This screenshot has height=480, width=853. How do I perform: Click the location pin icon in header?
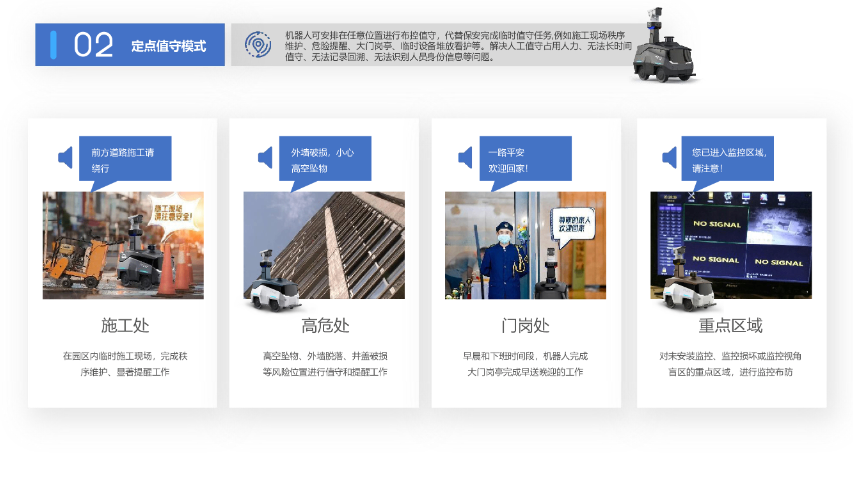coord(258,45)
